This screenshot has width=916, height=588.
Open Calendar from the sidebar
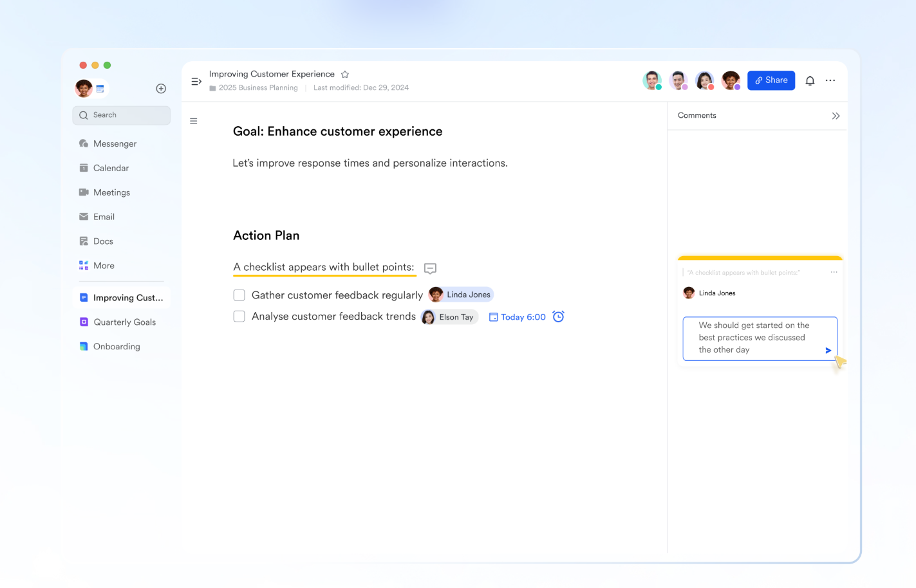[111, 168]
